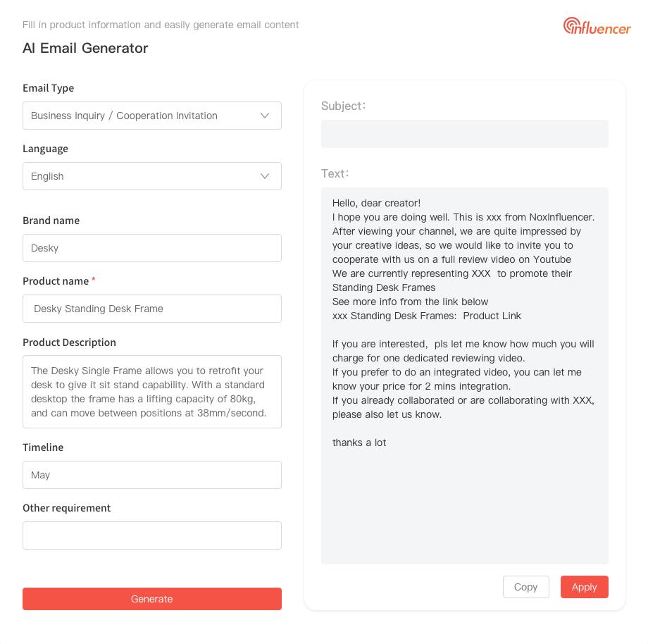The height and width of the screenshot is (644, 648).
Task: Select the Timeline field showing May
Action: [152, 475]
